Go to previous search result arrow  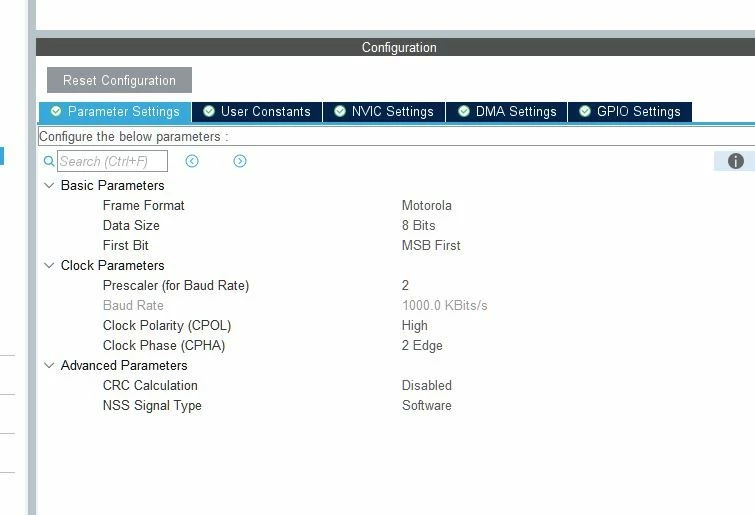click(x=192, y=161)
